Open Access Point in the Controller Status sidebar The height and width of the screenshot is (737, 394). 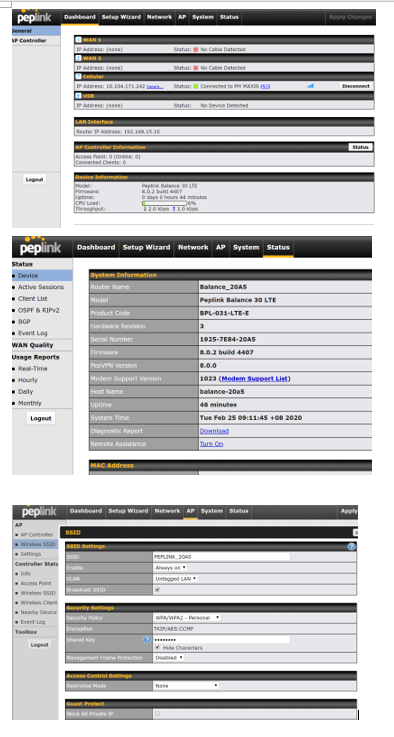36,583
